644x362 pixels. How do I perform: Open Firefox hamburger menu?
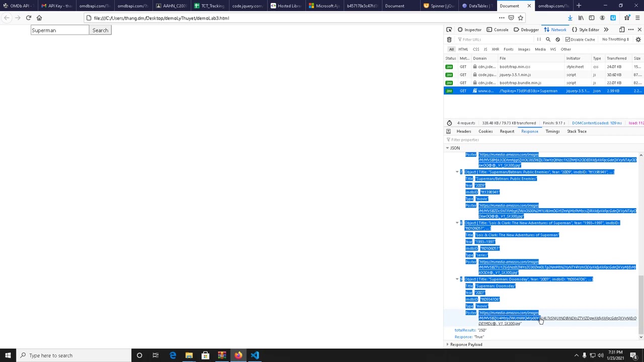coord(637,18)
